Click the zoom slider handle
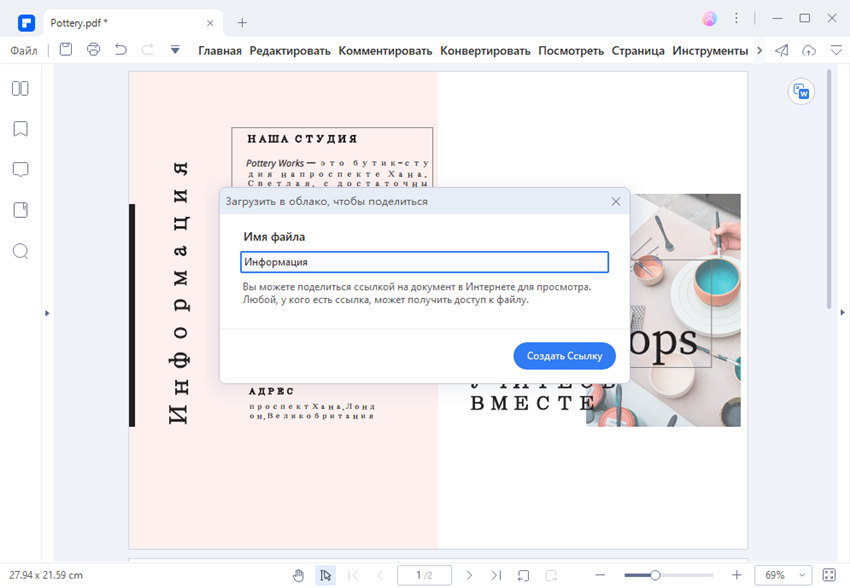 click(655, 575)
